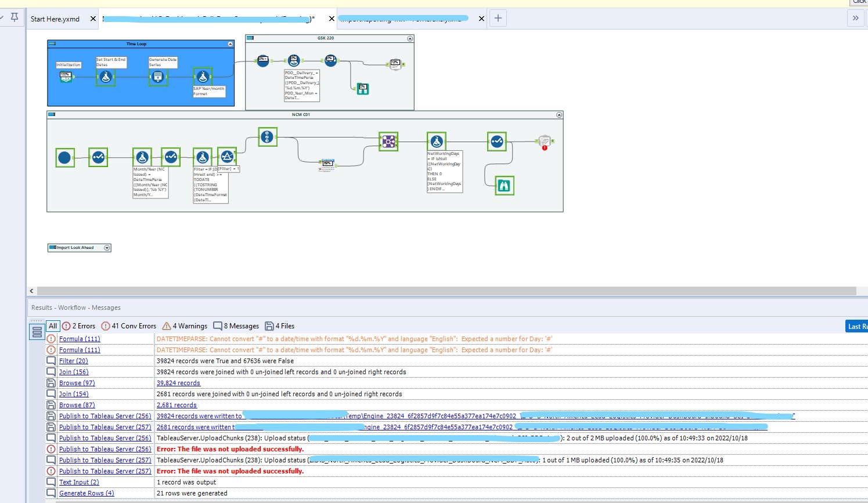This screenshot has width=868, height=503.
Task: Expand the Import Look Ahead container
Action: coord(107,248)
